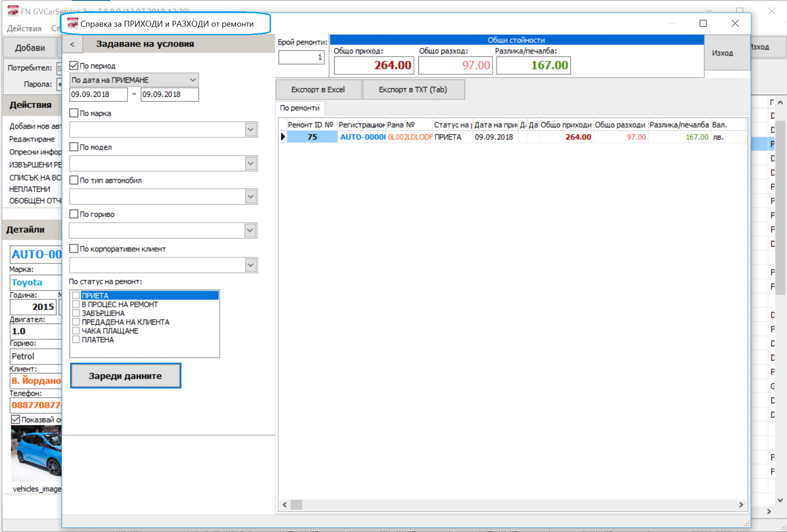
Task: Expand the brand (марка) dropdown list
Action: coord(251,130)
